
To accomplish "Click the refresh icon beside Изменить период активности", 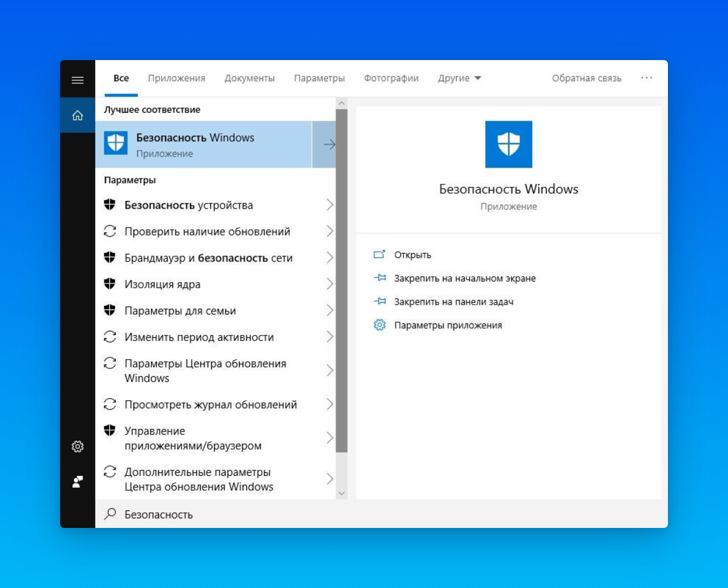I will (110, 336).
